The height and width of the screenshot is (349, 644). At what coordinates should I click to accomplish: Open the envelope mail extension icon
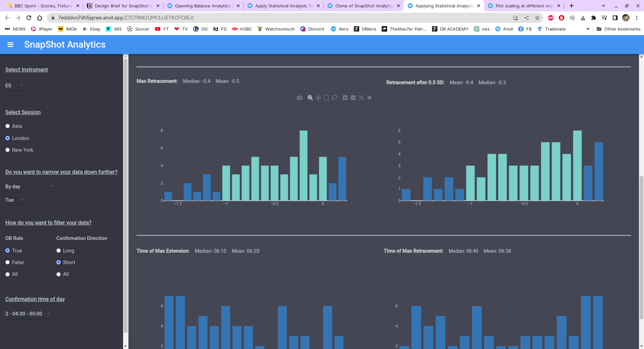[x=572, y=18]
